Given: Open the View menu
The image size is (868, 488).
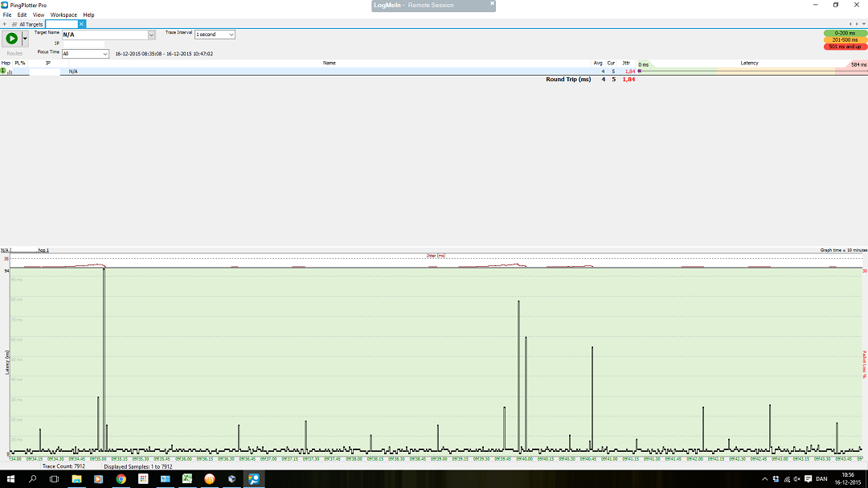Looking at the screenshot, I should pyautogui.click(x=38, y=14).
